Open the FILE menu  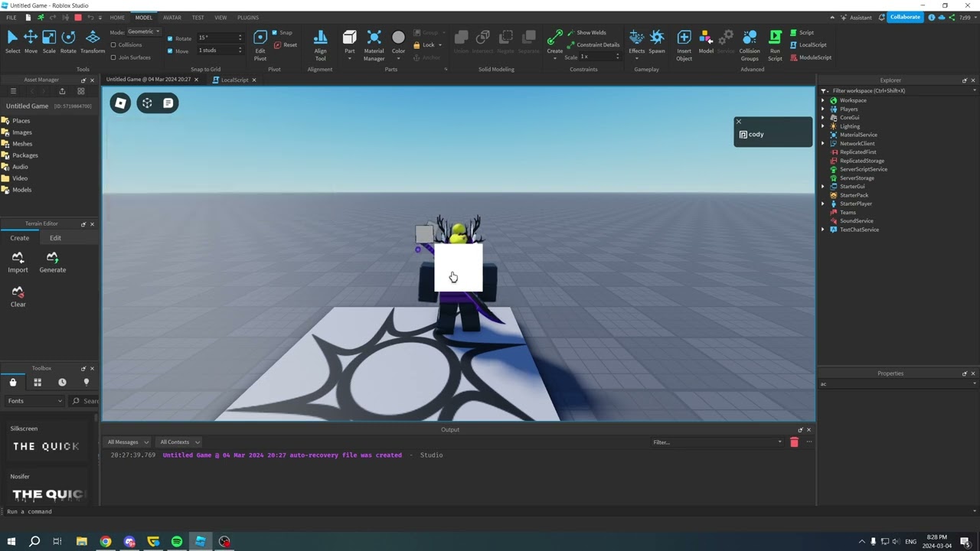click(11, 17)
